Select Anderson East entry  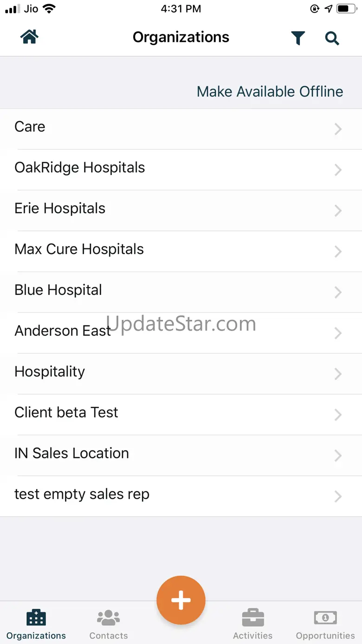tap(181, 333)
